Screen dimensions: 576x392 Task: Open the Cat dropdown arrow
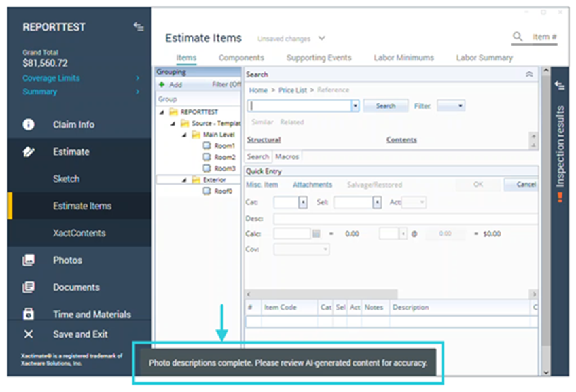(303, 202)
